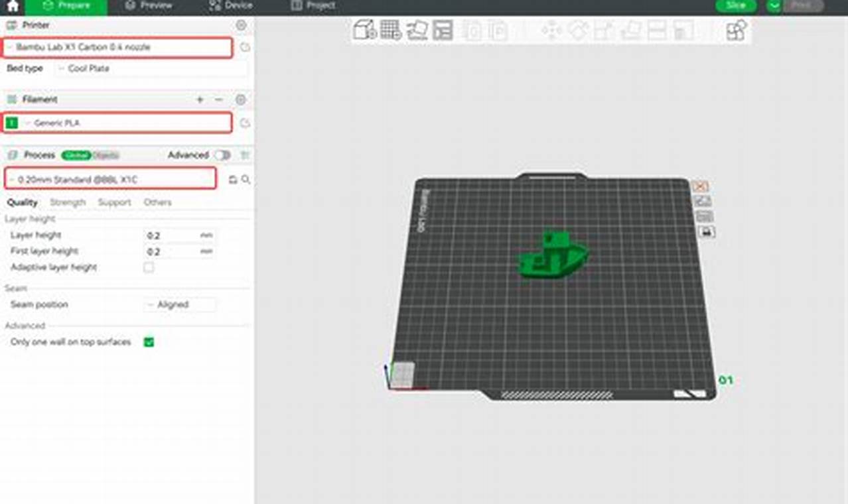Click the Arrange all objects icon
Viewport: 848px width, 504px height.
(443, 30)
